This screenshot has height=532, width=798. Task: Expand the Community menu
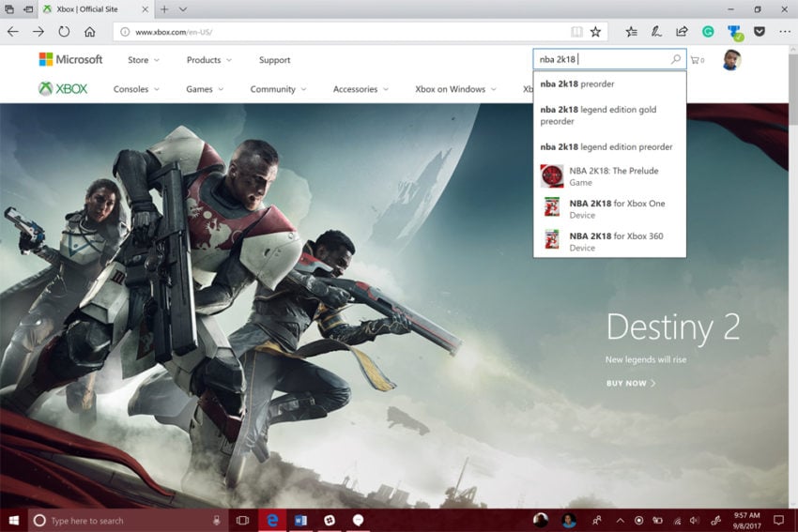(278, 89)
